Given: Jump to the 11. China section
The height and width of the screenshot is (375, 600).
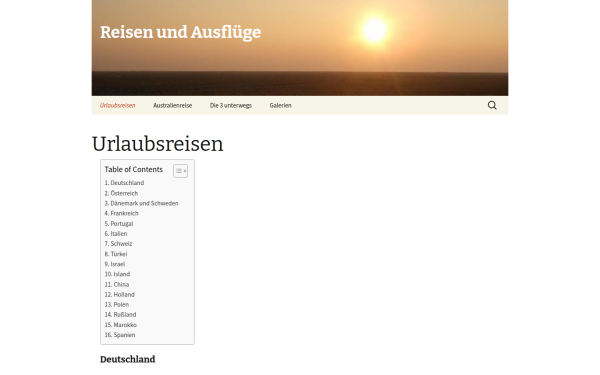Looking at the screenshot, I should [x=117, y=284].
